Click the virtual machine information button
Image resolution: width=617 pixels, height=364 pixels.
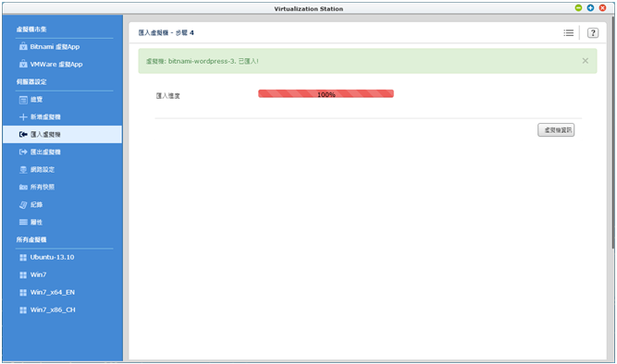point(556,130)
